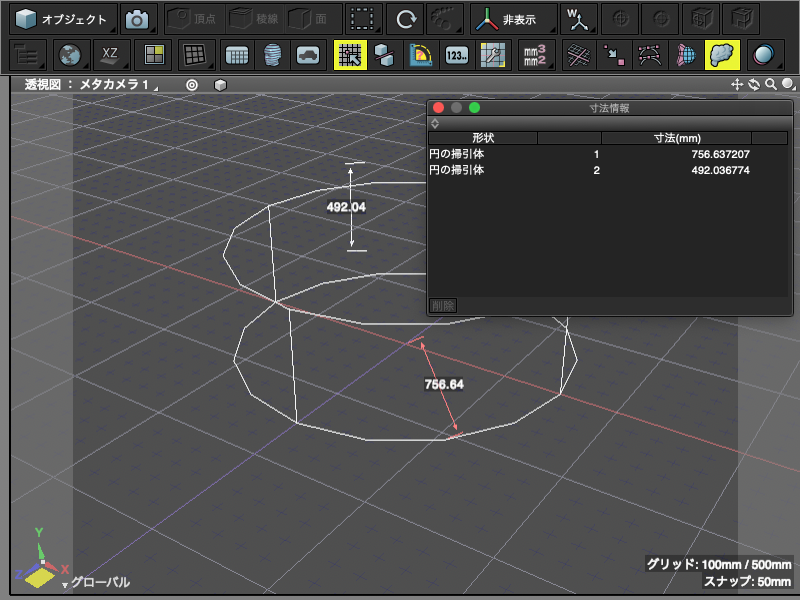Click the グリッド: 100mm / 500mm text
This screenshot has height=600, width=800.
719,564
